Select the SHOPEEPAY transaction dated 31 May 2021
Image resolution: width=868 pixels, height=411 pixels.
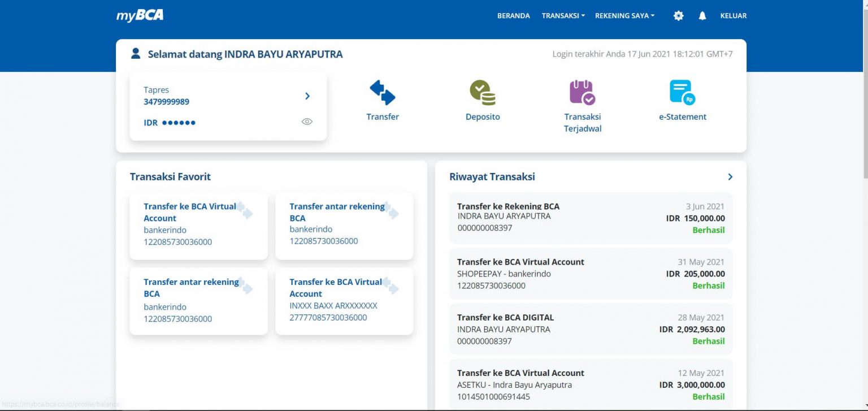(x=591, y=274)
